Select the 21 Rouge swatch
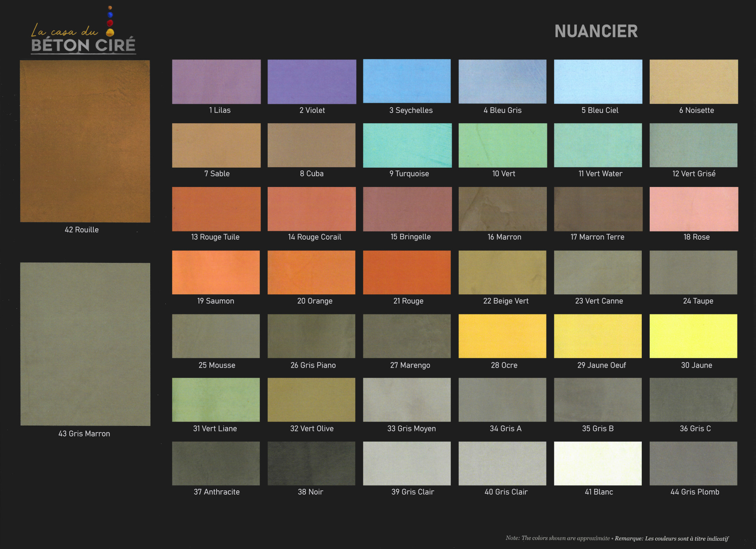Viewport: 756px width, 549px height. [x=407, y=272]
